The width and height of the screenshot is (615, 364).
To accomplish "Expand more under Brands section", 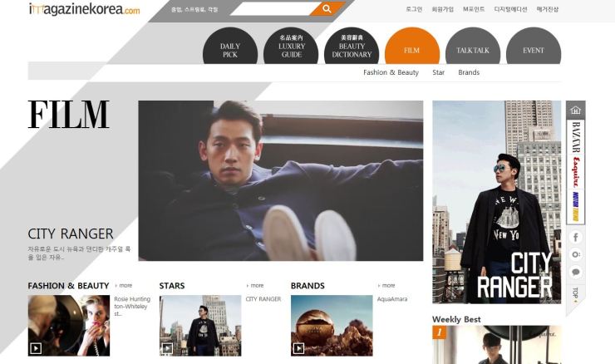I will tap(386, 286).
